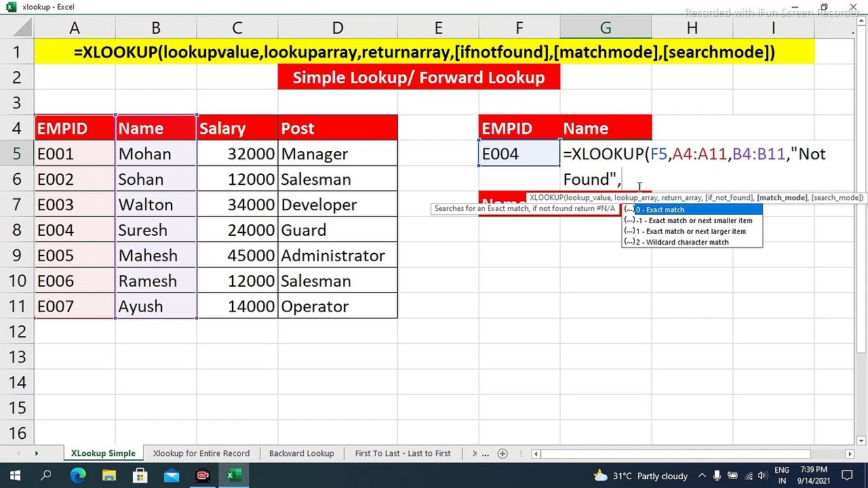The width and height of the screenshot is (868, 488).
Task: Open Windows Start menu
Action: click(15, 476)
